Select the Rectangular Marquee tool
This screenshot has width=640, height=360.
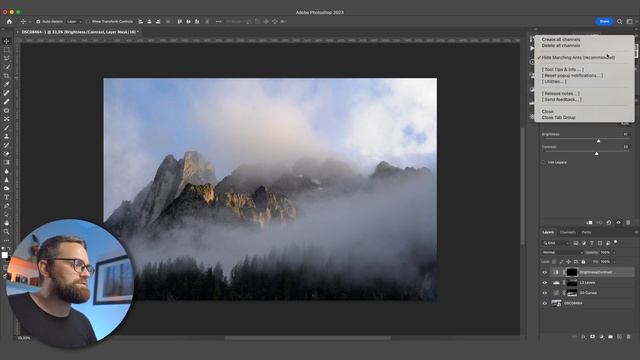[7, 50]
